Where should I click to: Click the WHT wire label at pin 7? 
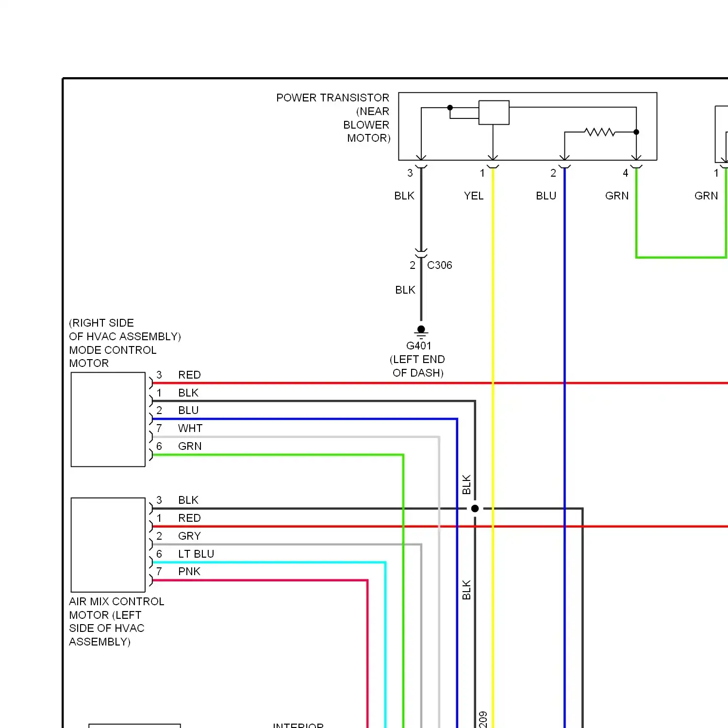coord(190,429)
